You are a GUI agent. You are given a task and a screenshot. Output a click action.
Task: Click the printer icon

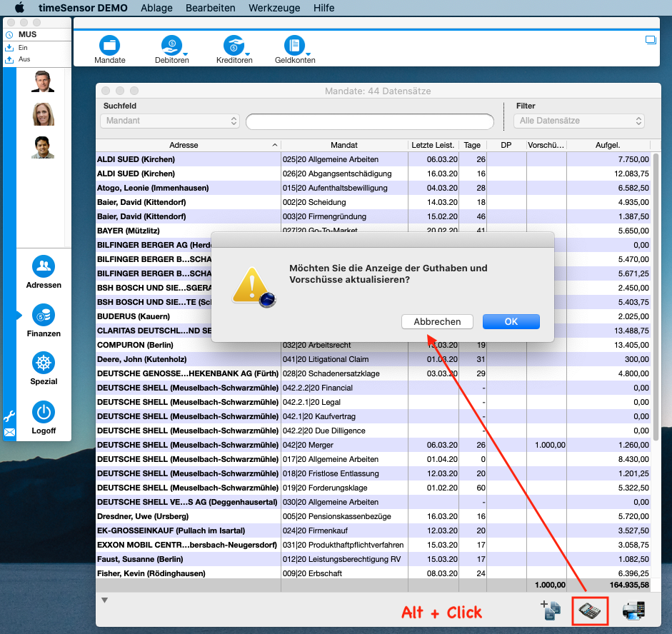pyautogui.click(x=633, y=610)
